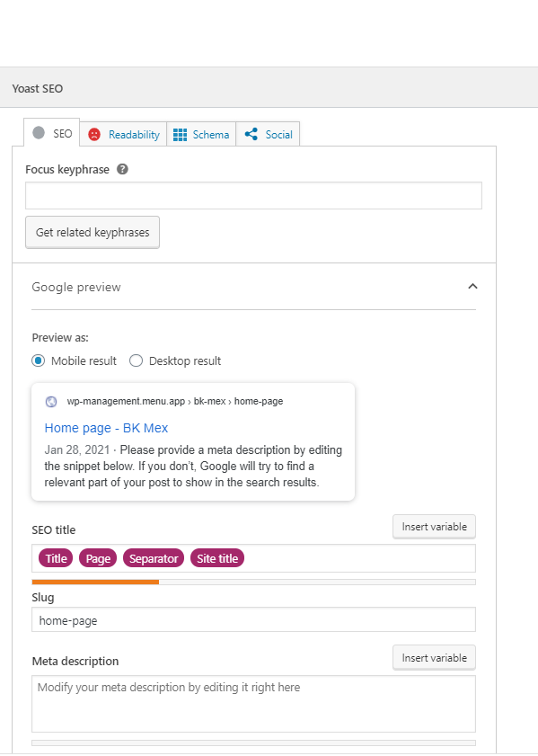Click inside the Focus keyphrase input field
538x756 pixels.
253,195
